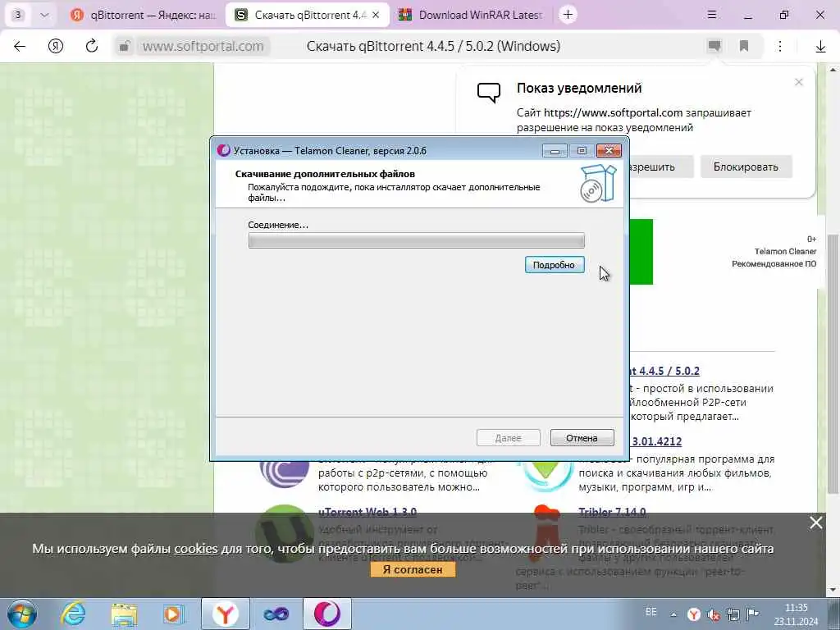Click the installer download progress bar
This screenshot has height=630, width=840.
click(x=416, y=240)
